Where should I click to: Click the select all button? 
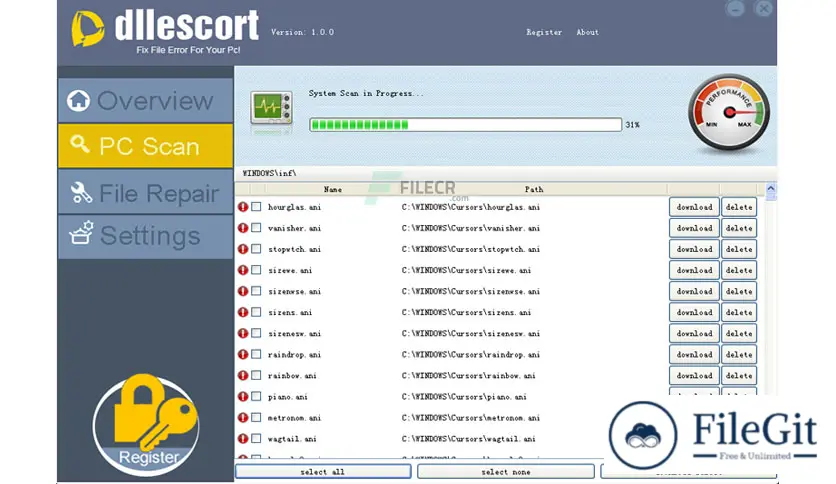click(323, 472)
